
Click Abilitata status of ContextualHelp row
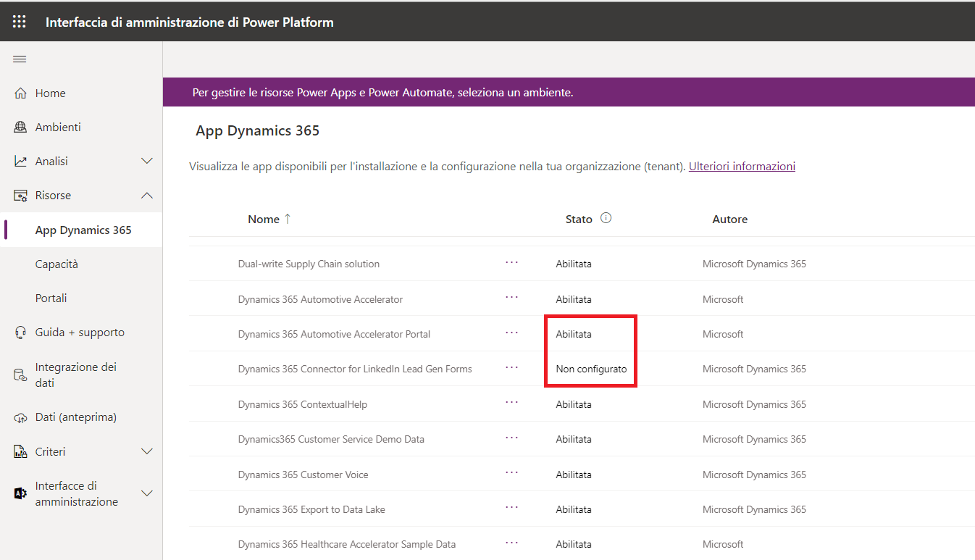click(574, 404)
